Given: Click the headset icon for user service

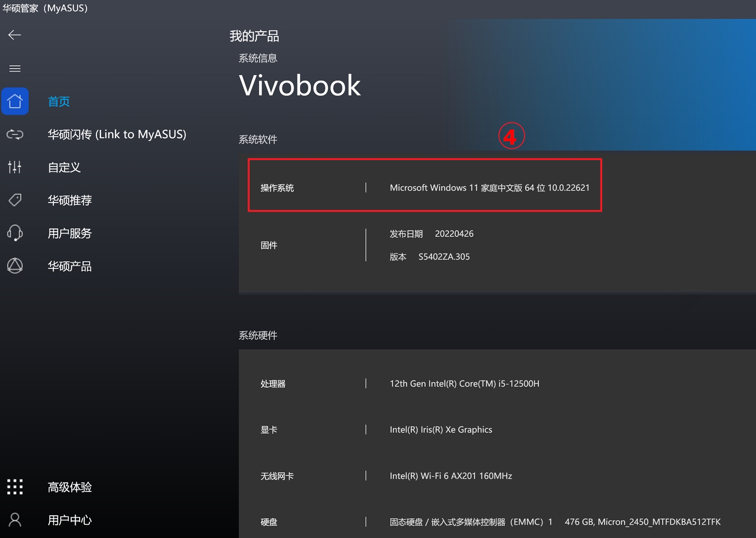Looking at the screenshot, I should tap(15, 233).
